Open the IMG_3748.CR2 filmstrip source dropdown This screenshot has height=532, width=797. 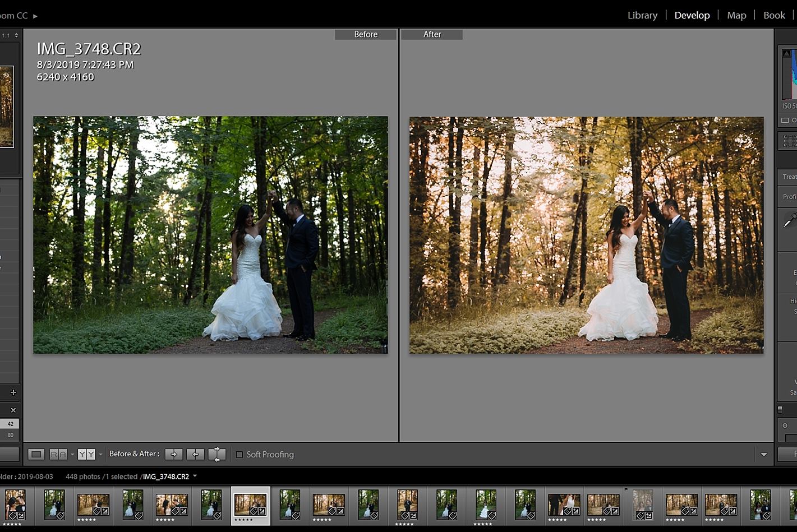[x=195, y=476]
